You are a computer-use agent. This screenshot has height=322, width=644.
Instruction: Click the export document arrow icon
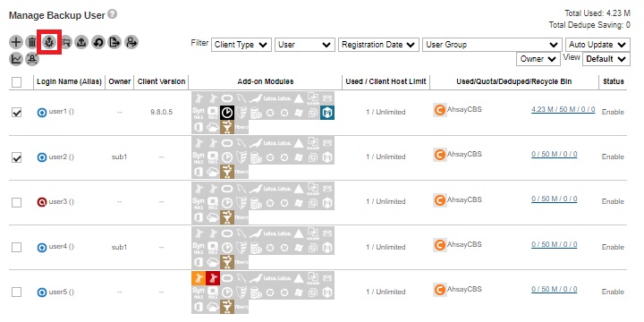pyautogui.click(x=114, y=42)
